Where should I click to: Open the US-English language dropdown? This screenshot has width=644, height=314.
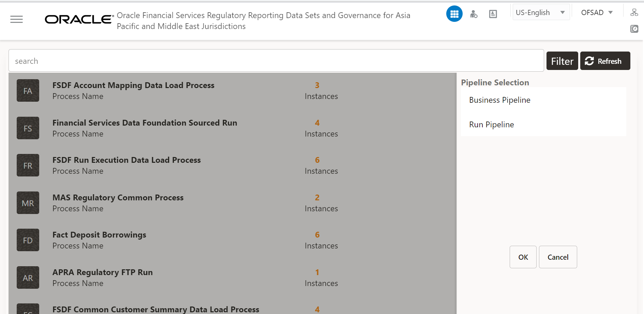[533, 12]
